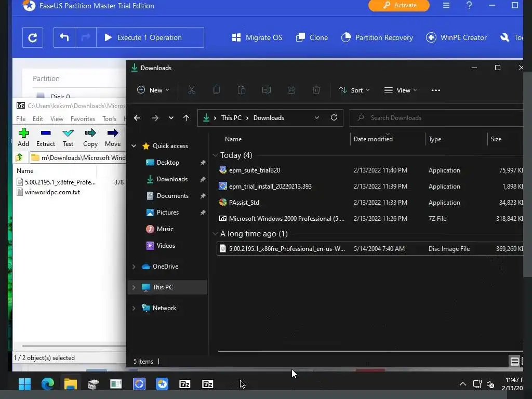Click the Rename icon in Explorer toolbar
Screen dimensions: 532x399
click(x=267, y=90)
